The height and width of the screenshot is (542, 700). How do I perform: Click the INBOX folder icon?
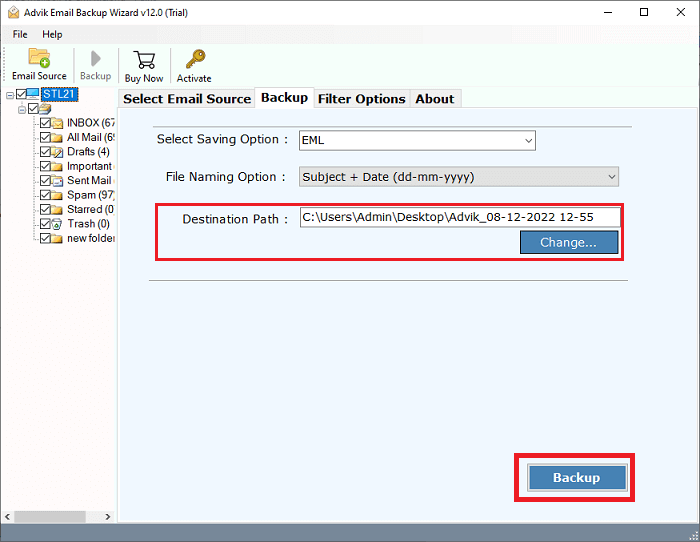coord(57,123)
